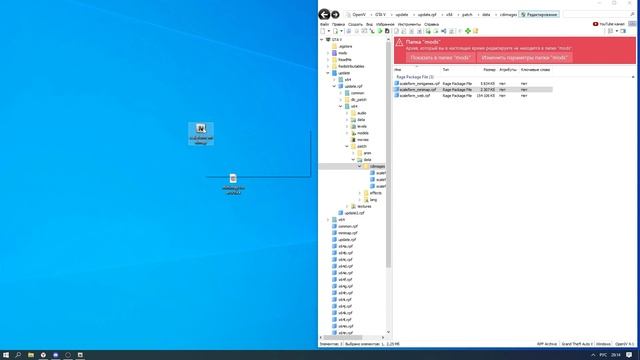This screenshot has height=360, width=640.
Task: Open the Вид menu
Action: (369, 24)
